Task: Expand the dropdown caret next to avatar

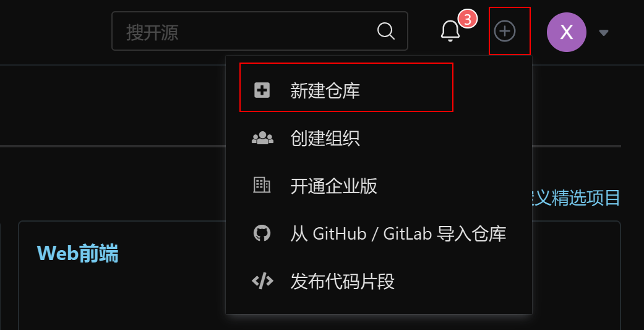Action: (x=603, y=32)
